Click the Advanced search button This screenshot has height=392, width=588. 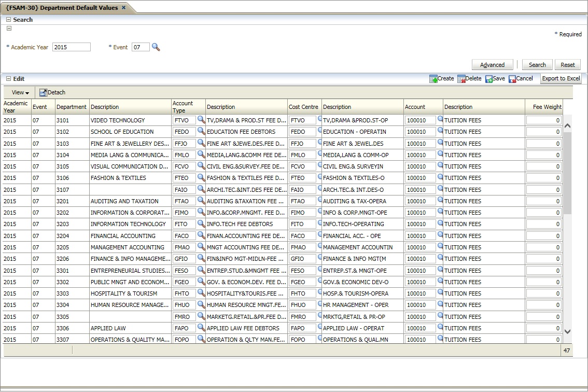click(x=492, y=65)
